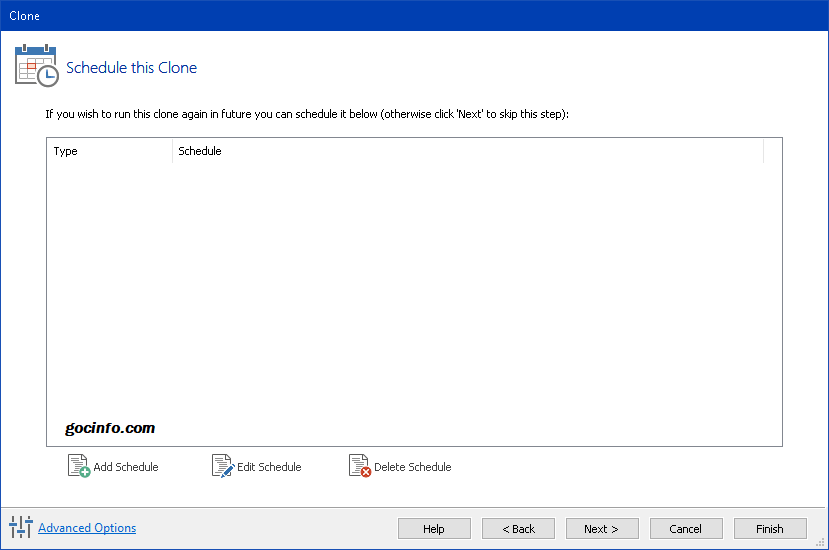Click Finish to complete the clone setup

[x=770, y=529]
